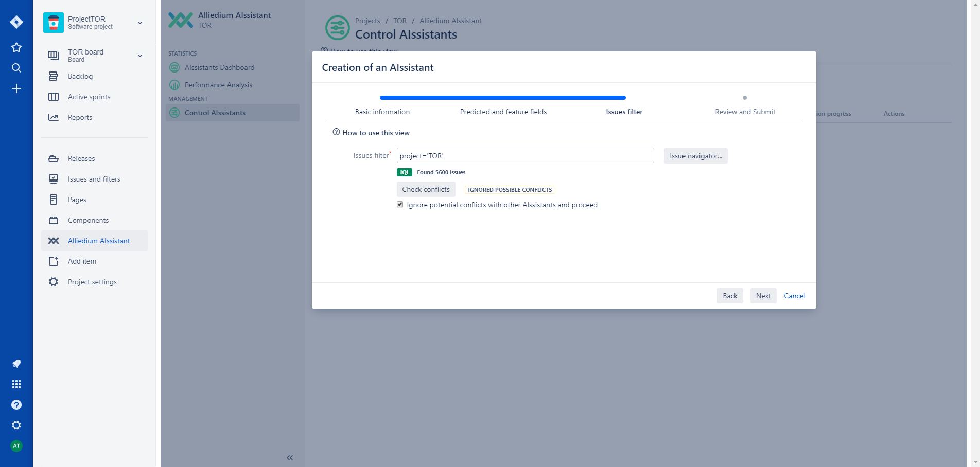Viewport: 980px width, 467px height.
Task: Untick Ignore potential conflicts checkbox
Action: [400, 205]
